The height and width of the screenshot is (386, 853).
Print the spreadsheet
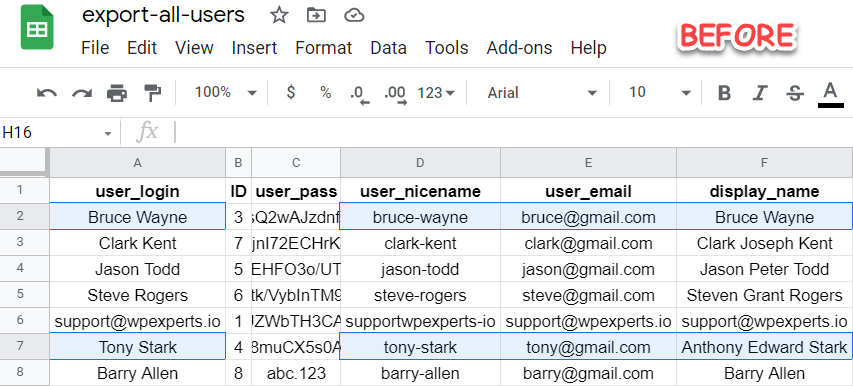coord(117,93)
